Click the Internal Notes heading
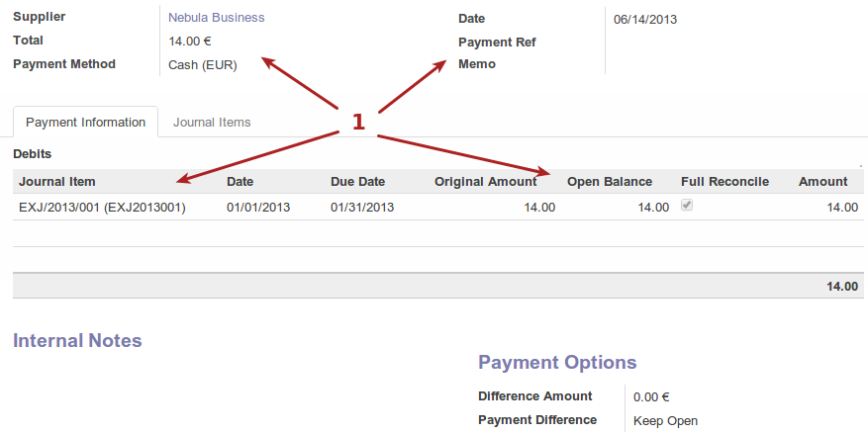Image resolution: width=868 pixels, height=434 pixels. pos(77,341)
